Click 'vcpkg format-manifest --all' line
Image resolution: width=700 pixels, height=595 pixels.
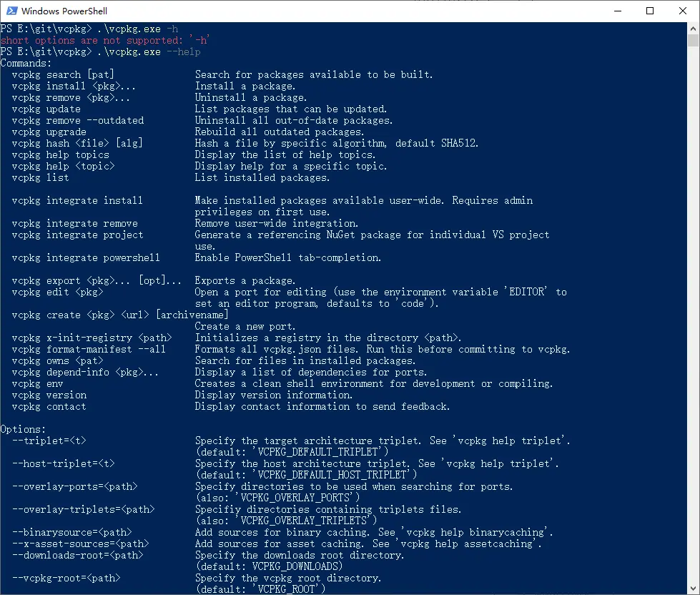[x=89, y=350]
